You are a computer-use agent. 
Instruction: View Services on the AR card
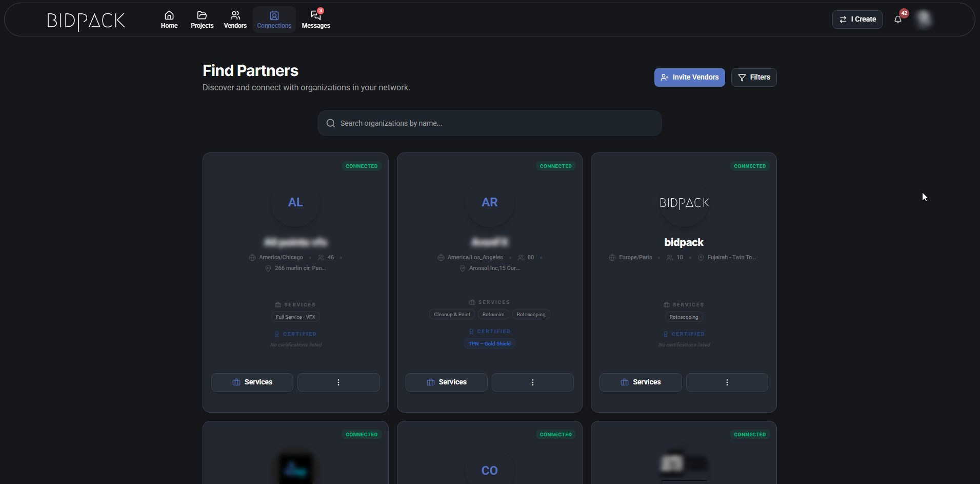pyautogui.click(x=446, y=382)
